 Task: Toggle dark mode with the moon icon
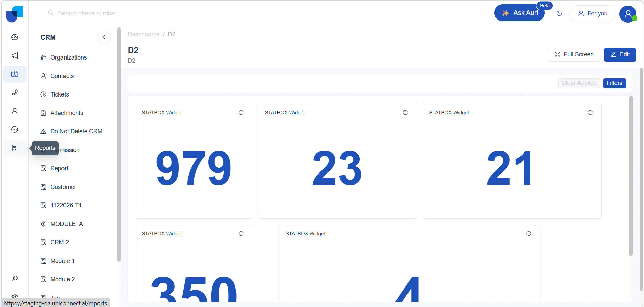click(559, 13)
